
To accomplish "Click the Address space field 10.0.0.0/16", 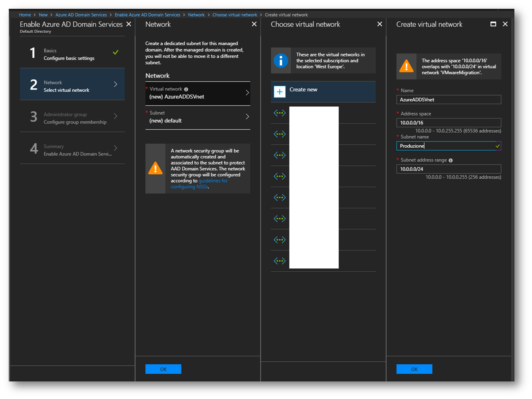I will click(x=449, y=123).
